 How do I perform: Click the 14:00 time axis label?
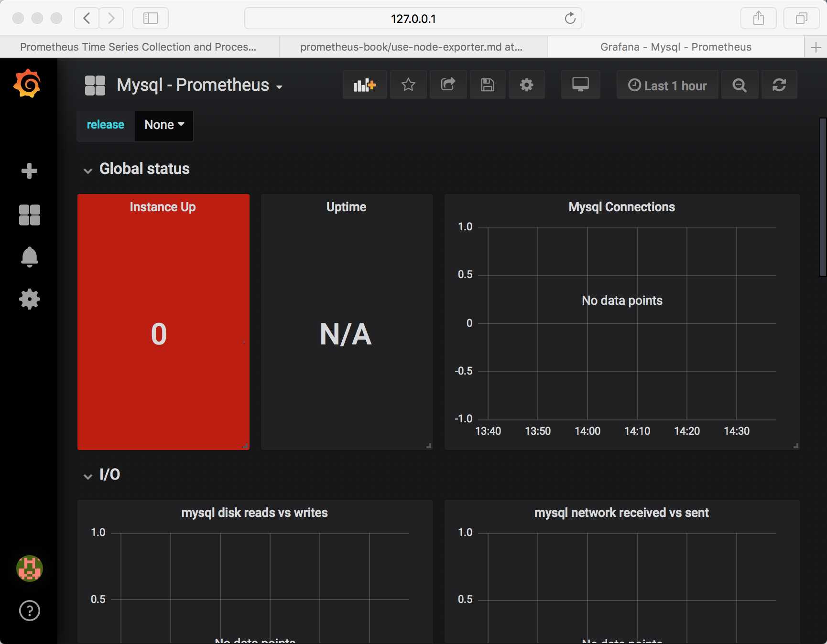(x=588, y=431)
